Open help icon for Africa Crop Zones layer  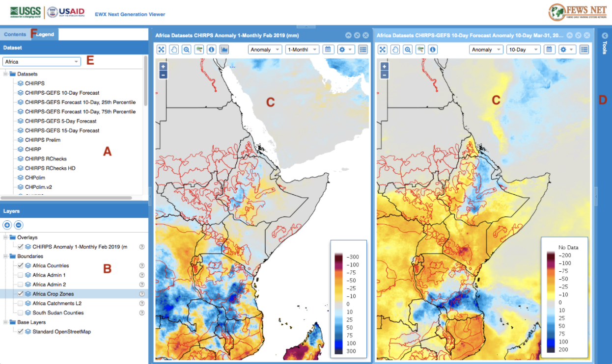click(x=142, y=294)
